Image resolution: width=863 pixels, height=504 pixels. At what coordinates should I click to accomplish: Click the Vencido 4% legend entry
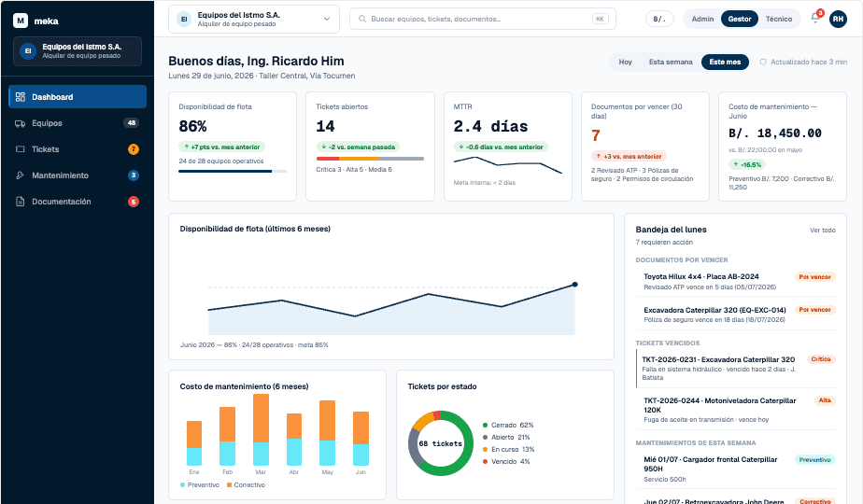[506, 462]
